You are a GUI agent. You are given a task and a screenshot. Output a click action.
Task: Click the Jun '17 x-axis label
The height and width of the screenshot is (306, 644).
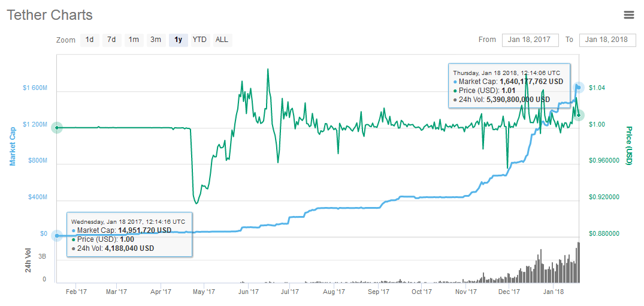248,292
